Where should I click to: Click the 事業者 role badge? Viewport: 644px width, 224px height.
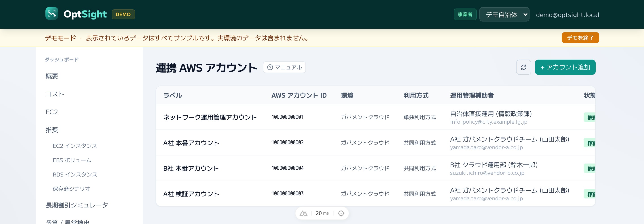point(465,14)
